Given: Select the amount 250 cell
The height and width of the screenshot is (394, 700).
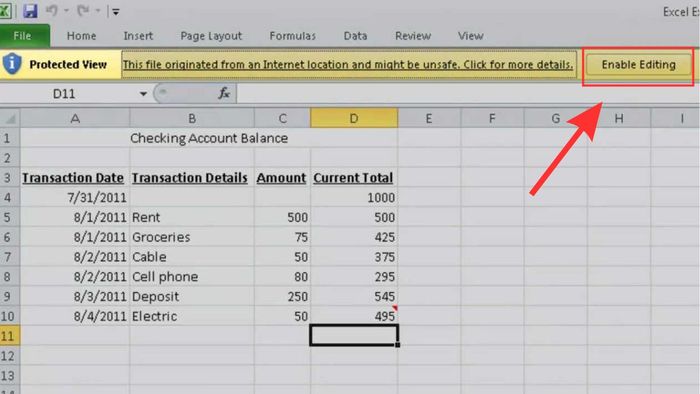Looking at the screenshot, I should (x=283, y=296).
